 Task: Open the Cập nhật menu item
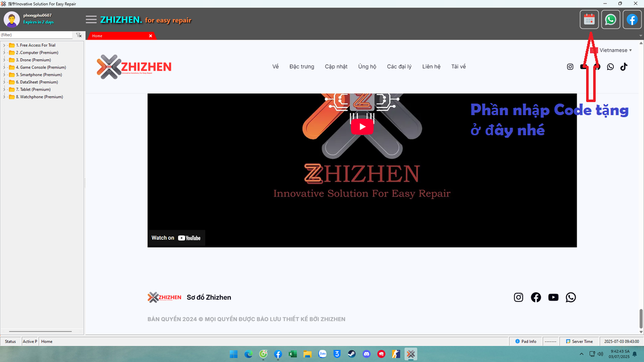click(x=336, y=66)
